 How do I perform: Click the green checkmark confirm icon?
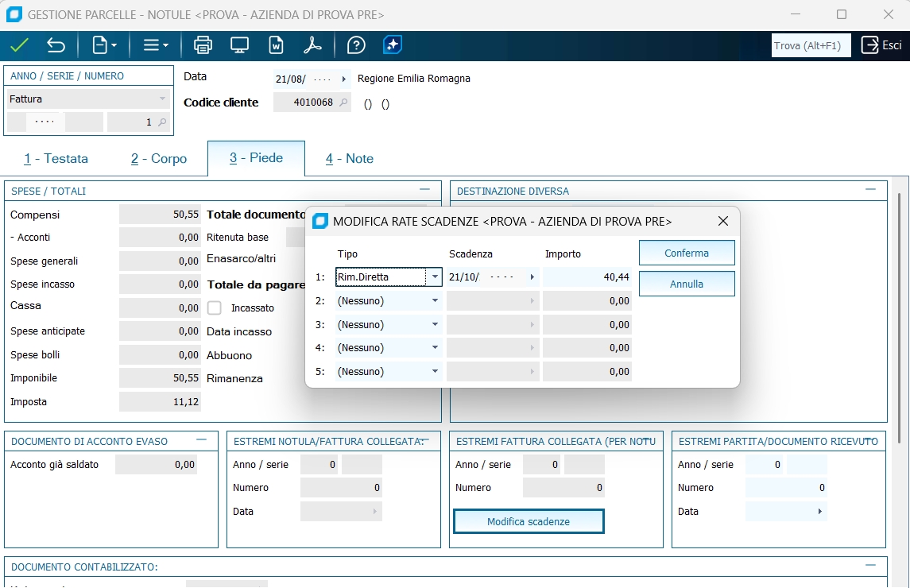pos(19,45)
